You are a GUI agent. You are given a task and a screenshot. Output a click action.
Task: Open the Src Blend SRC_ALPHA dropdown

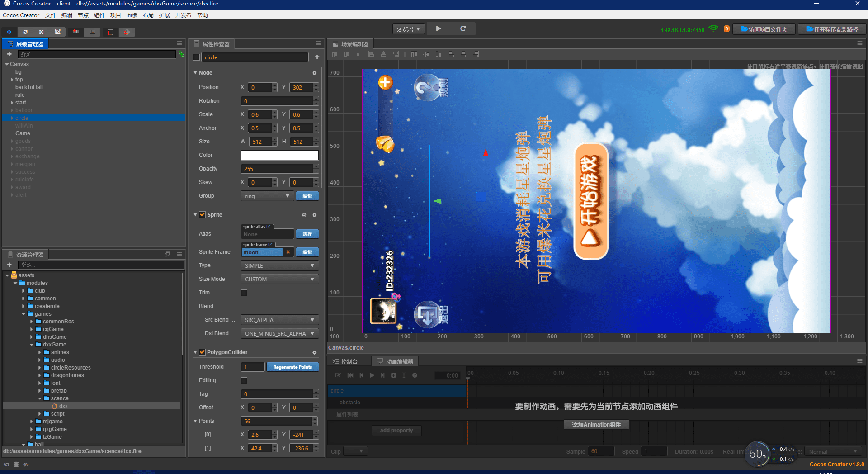tap(280, 320)
